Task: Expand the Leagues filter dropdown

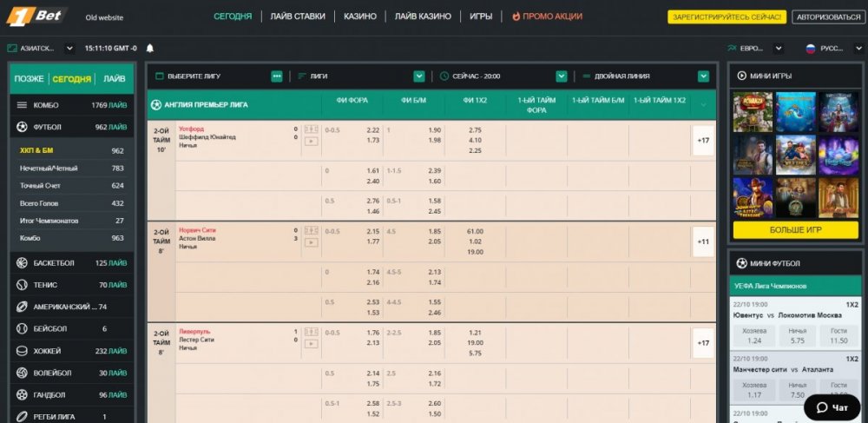Action: pos(419,76)
